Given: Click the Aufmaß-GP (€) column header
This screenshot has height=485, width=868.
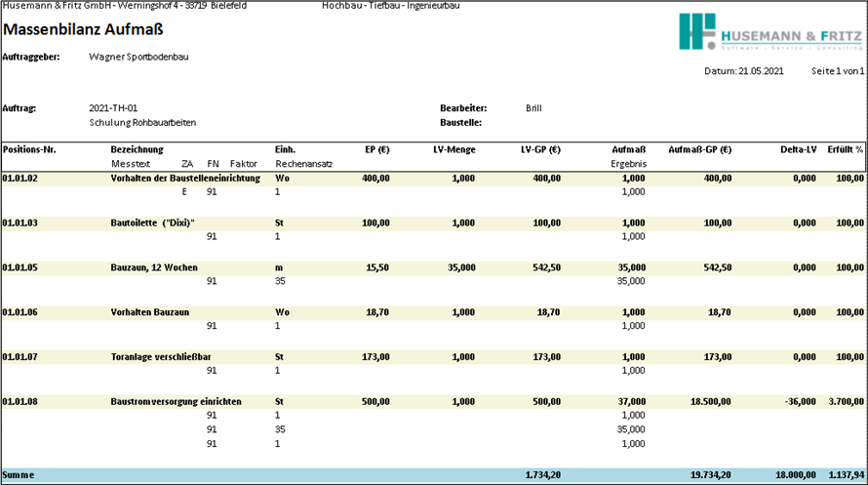Looking at the screenshot, I should point(699,149).
